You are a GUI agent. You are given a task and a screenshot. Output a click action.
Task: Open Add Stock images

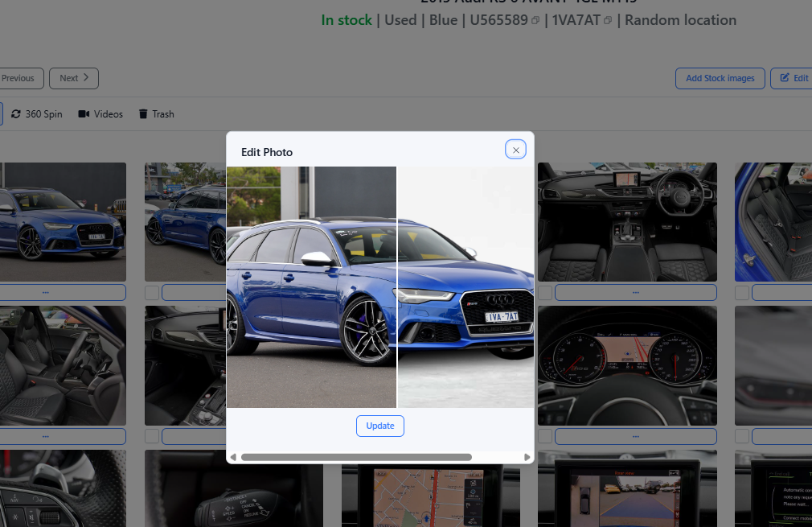click(720, 78)
